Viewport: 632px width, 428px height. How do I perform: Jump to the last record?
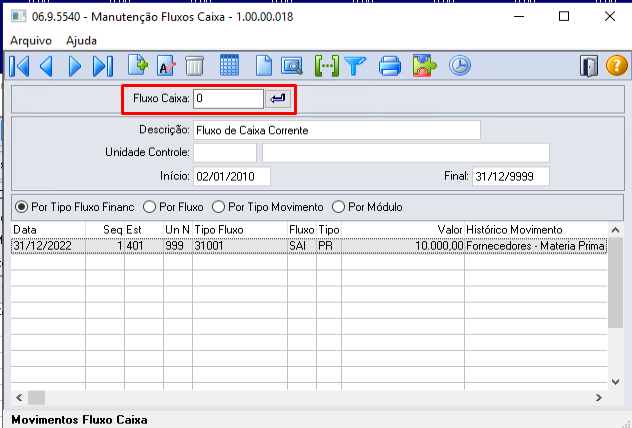click(103, 66)
